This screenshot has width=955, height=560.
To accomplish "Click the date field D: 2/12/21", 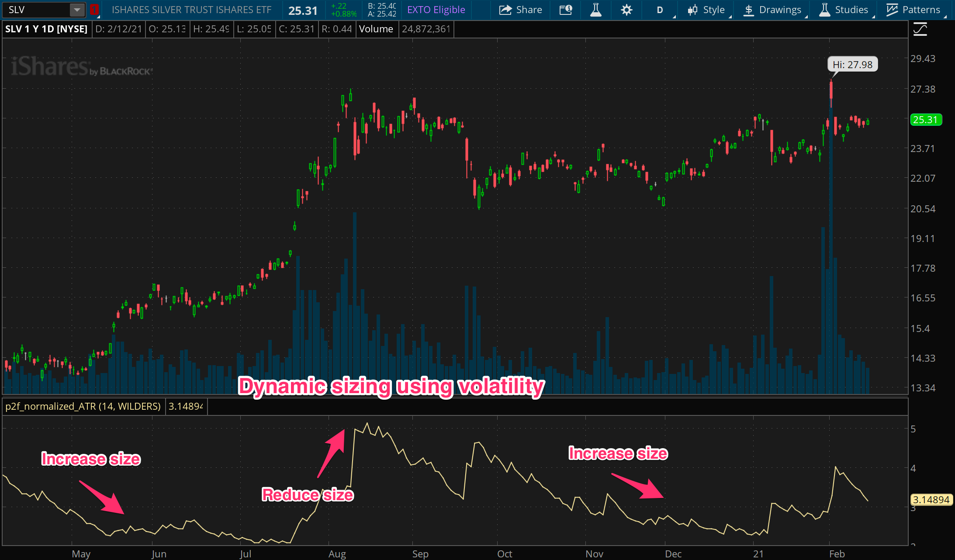I will 118,29.
